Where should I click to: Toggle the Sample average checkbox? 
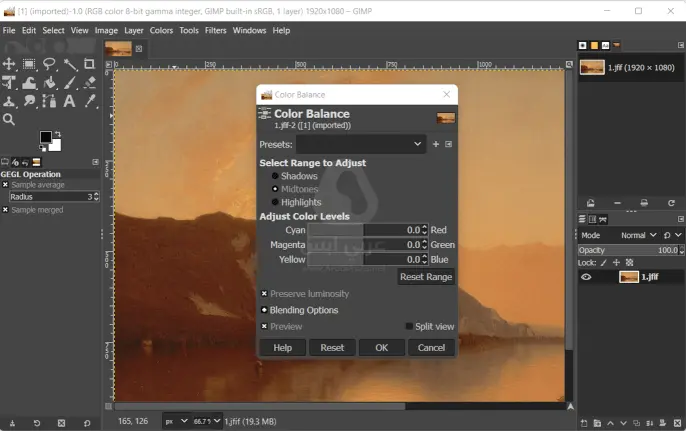tap(5, 185)
